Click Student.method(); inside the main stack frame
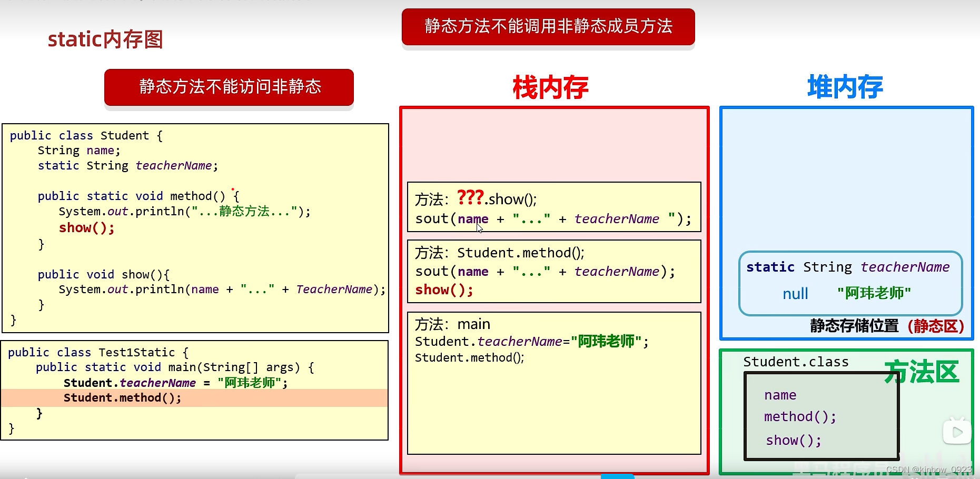Viewport: 980px width, 479px height. [470, 358]
